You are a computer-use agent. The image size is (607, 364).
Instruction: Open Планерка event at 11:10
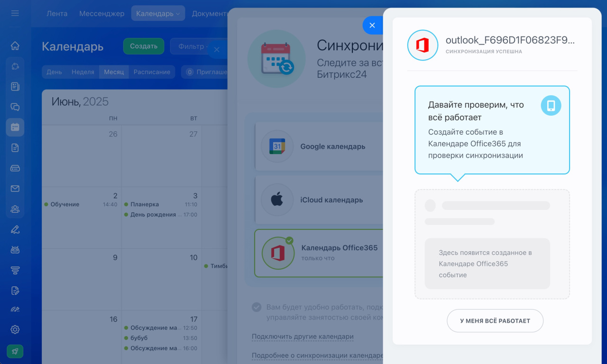[x=161, y=204]
